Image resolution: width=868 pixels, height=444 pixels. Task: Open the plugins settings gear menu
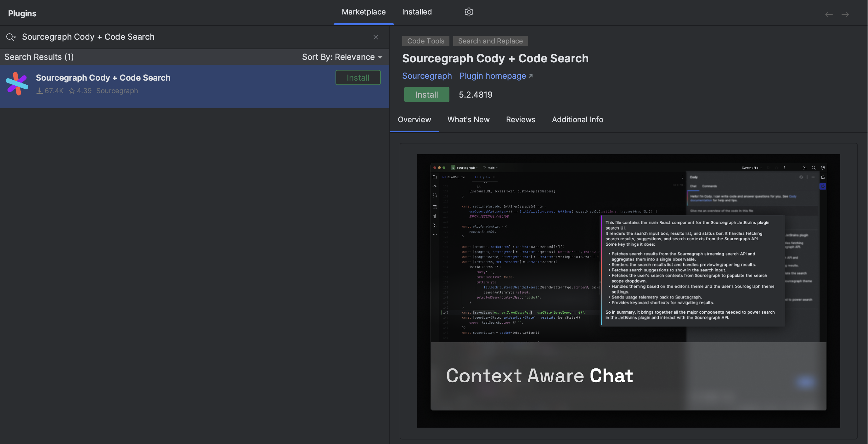click(x=469, y=12)
